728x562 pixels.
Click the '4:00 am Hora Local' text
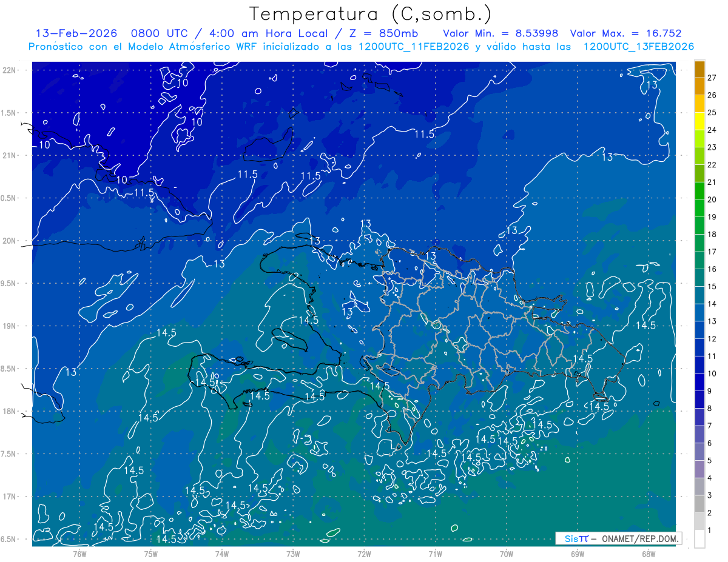pos(268,33)
